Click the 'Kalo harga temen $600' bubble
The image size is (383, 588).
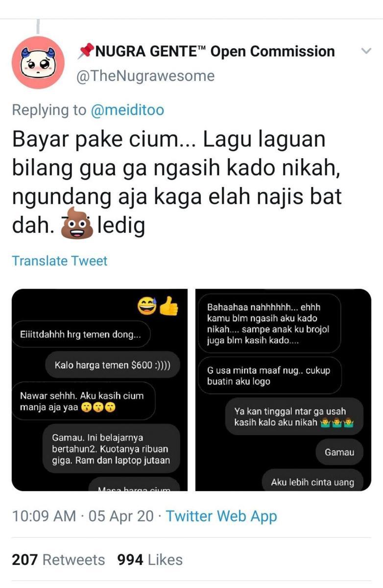(113, 365)
